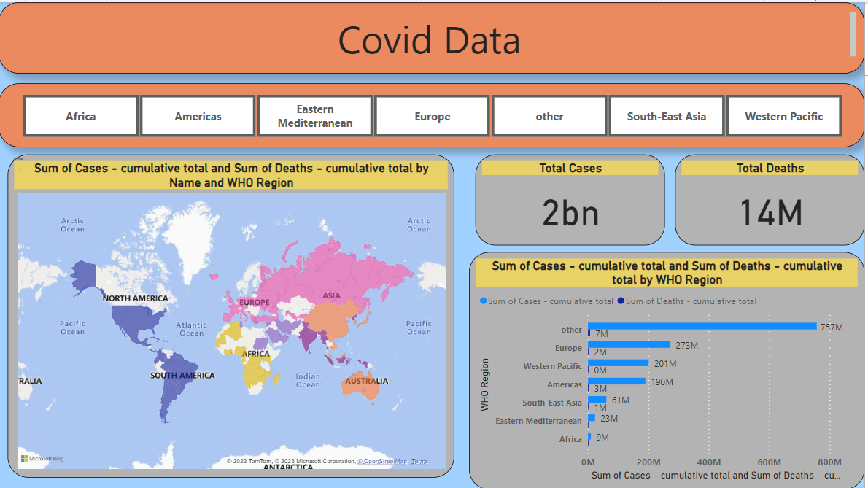Choose the Europe slicer tile
Screen dimensions: 868x488
pyautogui.click(x=433, y=116)
